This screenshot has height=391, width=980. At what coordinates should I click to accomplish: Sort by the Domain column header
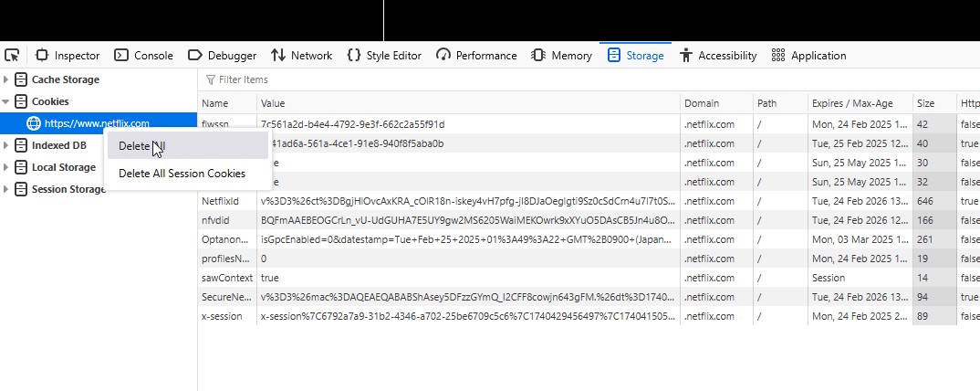pyautogui.click(x=717, y=103)
